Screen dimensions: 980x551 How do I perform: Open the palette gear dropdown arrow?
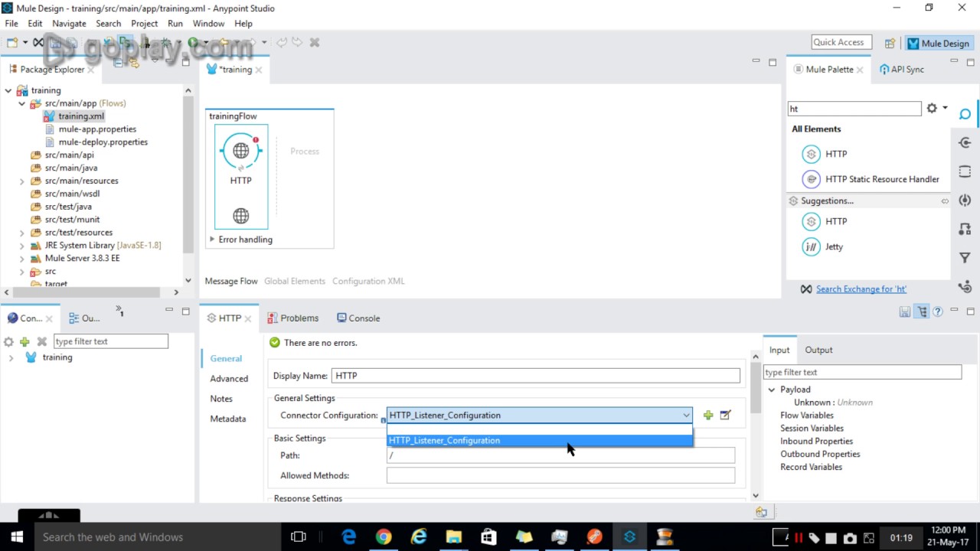pyautogui.click(x=946, y=109)
